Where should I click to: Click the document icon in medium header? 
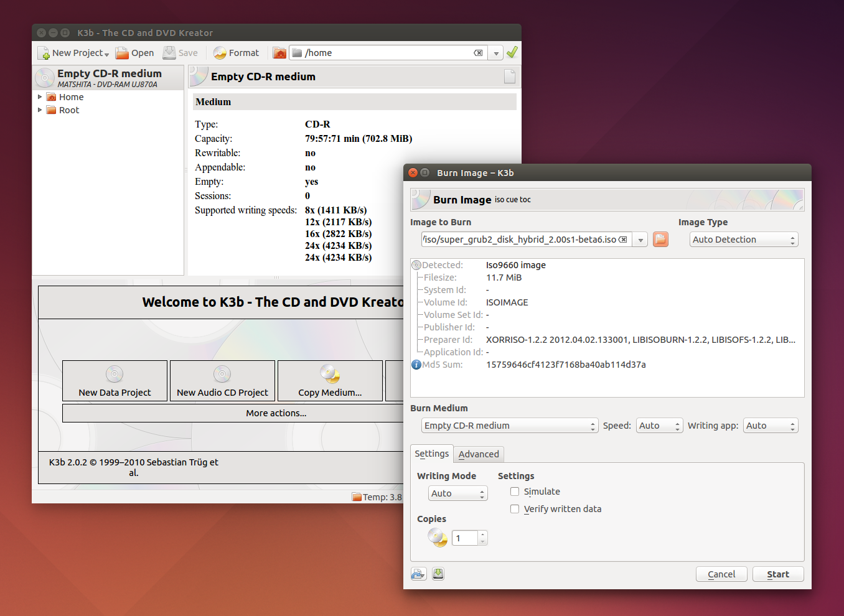coord(510,77)
